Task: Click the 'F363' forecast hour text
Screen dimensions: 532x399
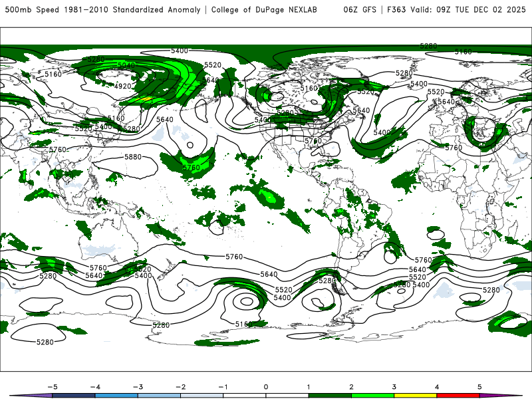Action: [x=396, y=9]
